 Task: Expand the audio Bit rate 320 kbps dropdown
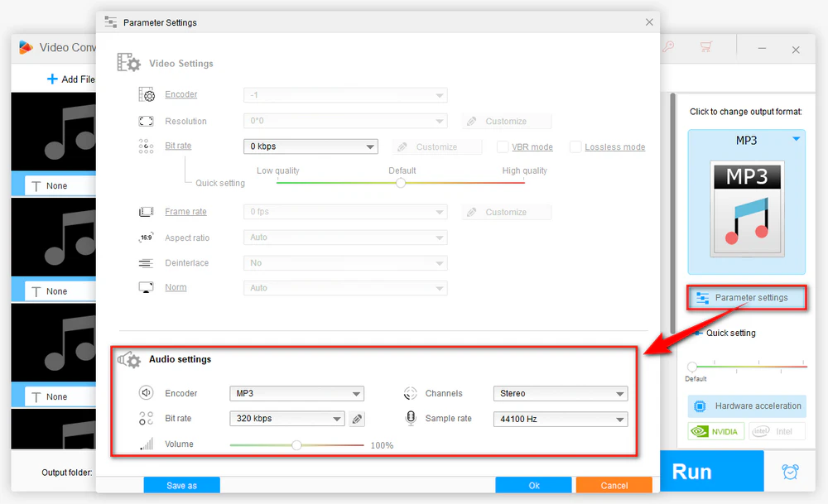point(287,419)
